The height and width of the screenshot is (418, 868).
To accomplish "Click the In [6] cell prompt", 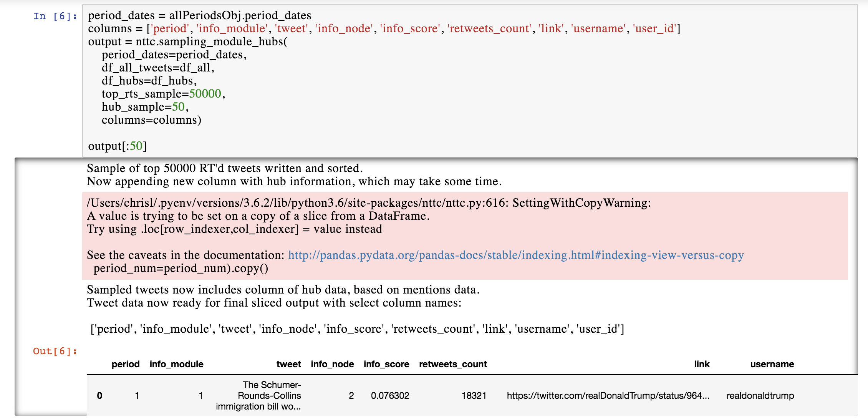I will tap(55, 16).
